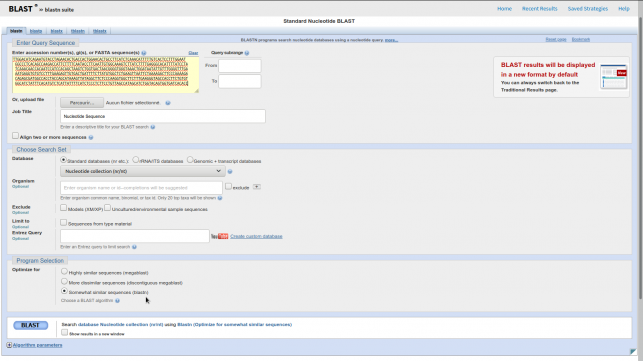The width and height of the screenshot is (643, 361).
Task: Open help icon beside query sequence label
Action: [x=144, y=53]
